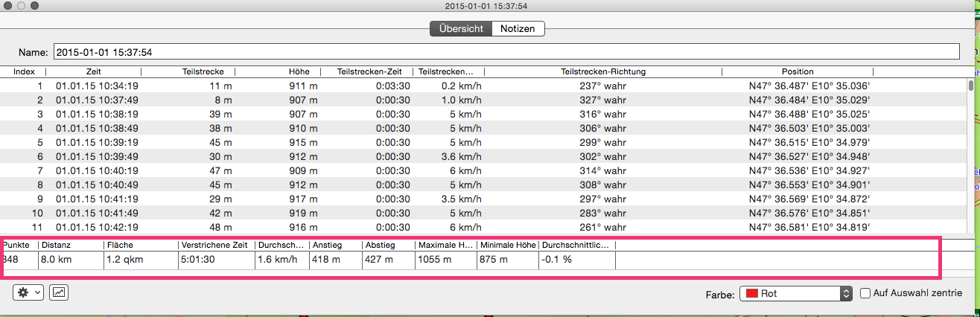Image resolution: width=980 pixels, height=317 pixels.
Task: Select the Übersicht tab
Action: coord(461,29)
